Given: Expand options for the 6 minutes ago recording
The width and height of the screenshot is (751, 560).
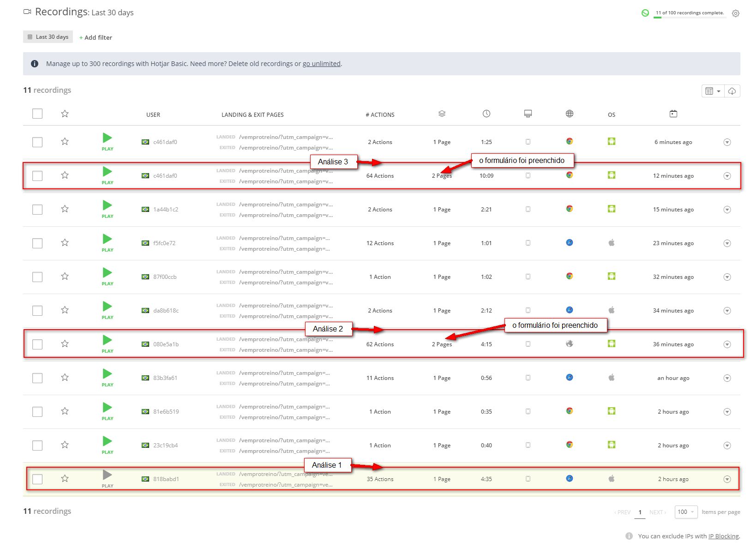Looking at the screenshot, I should 727,142.
